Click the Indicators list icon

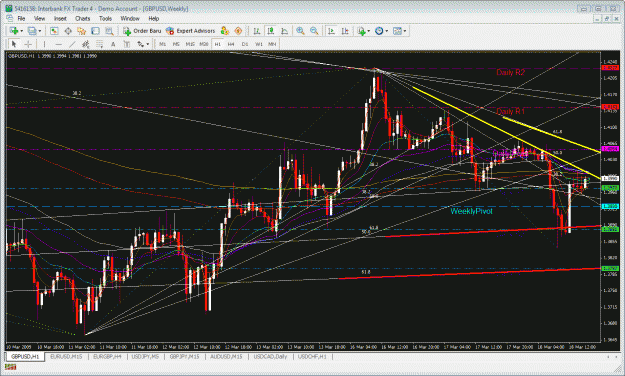(x=362, y=31)
